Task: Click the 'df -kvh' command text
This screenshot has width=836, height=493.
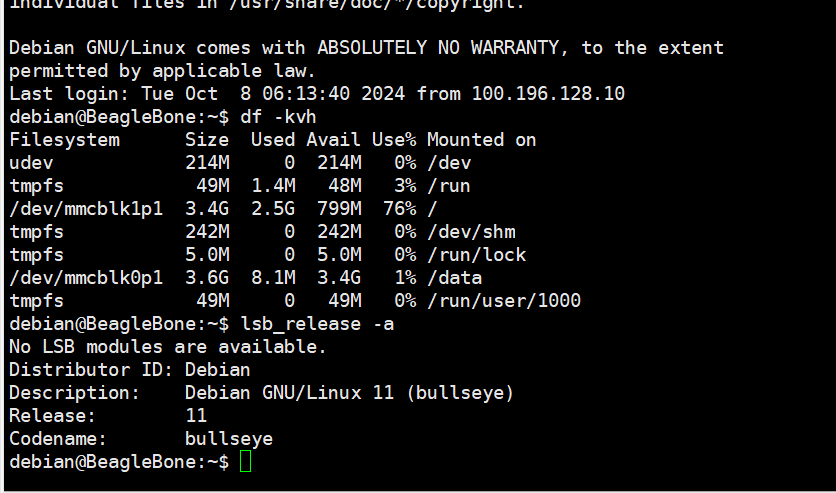Action: coord(278,117)
